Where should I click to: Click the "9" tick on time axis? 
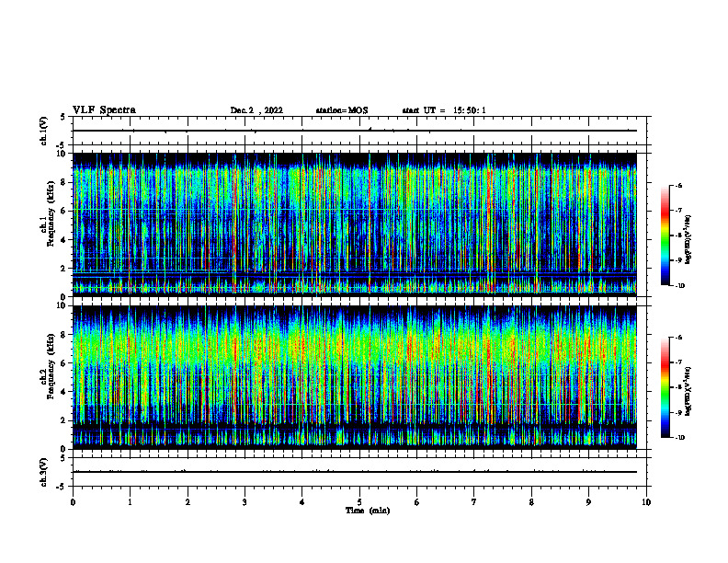[x=588, y=502]
